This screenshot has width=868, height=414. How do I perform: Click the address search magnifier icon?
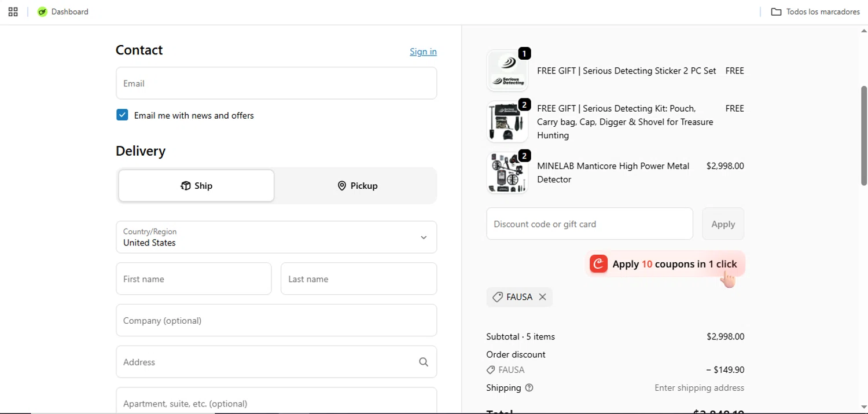pyautogui.click(x=424, y=362)
